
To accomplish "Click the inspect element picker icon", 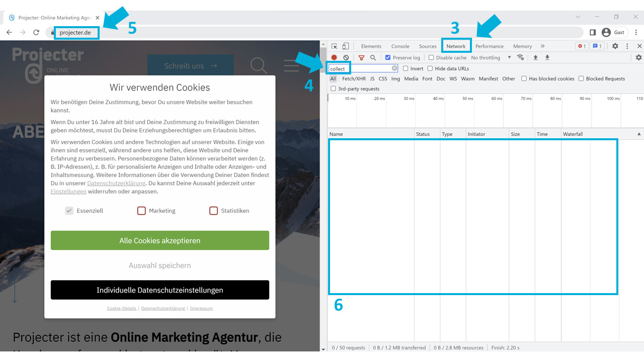I will pyautogui.click(x=335, y=46).
